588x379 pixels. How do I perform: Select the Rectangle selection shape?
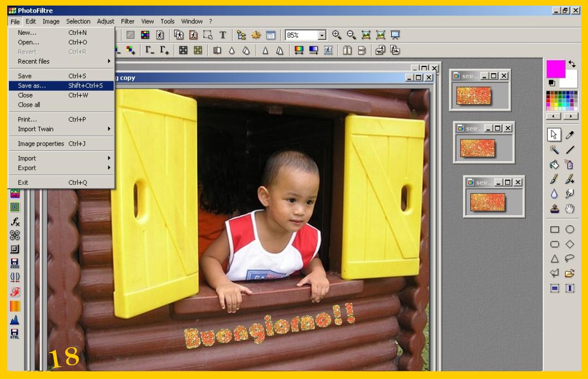click(x=554, y=230)
